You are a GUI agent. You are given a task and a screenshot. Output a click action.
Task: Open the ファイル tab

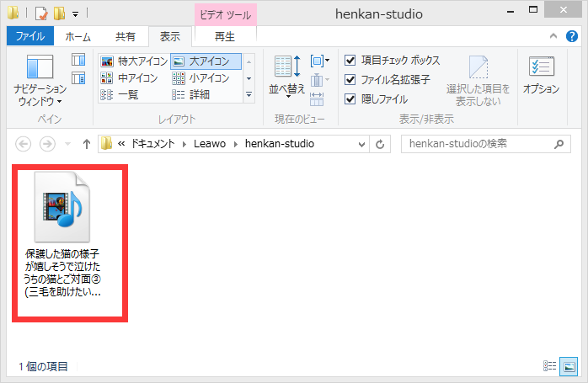(30, 36)
